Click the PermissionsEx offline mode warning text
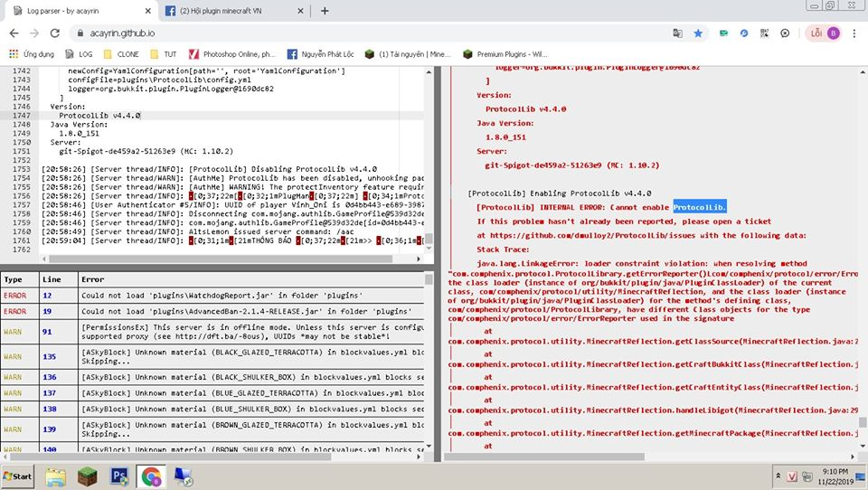868x490 pixels. click(x=252, y=332)
